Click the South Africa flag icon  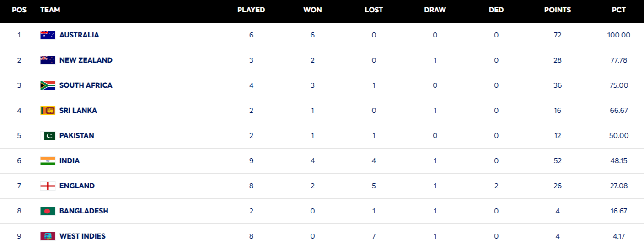tap(48, 85)
